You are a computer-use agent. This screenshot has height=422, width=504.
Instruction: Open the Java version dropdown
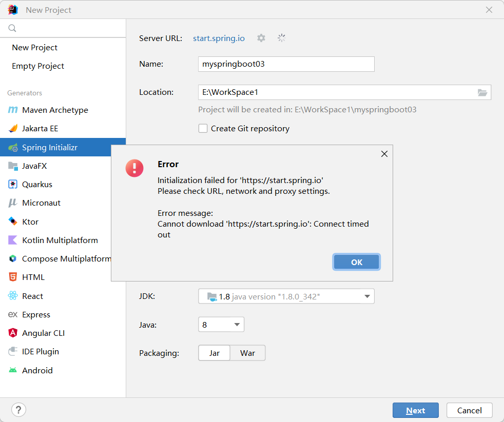[x=221, y=325]
